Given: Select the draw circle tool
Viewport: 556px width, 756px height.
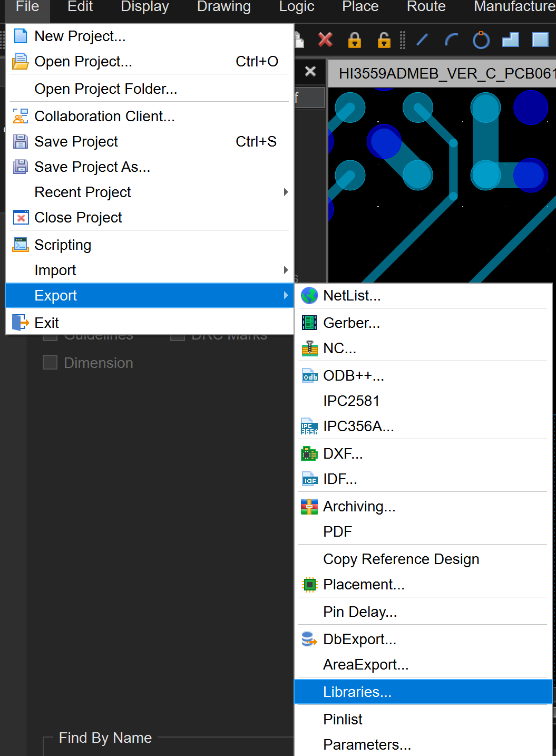Looking at the screenshot, I should coord(481,40).
